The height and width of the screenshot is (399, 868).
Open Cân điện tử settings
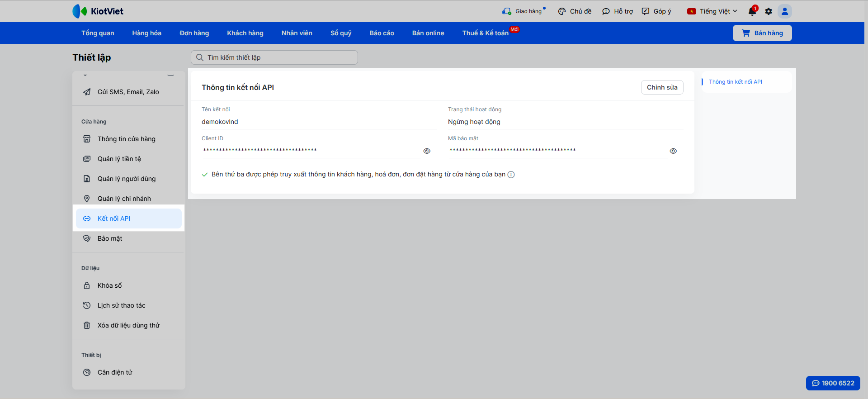click(129, 372)
